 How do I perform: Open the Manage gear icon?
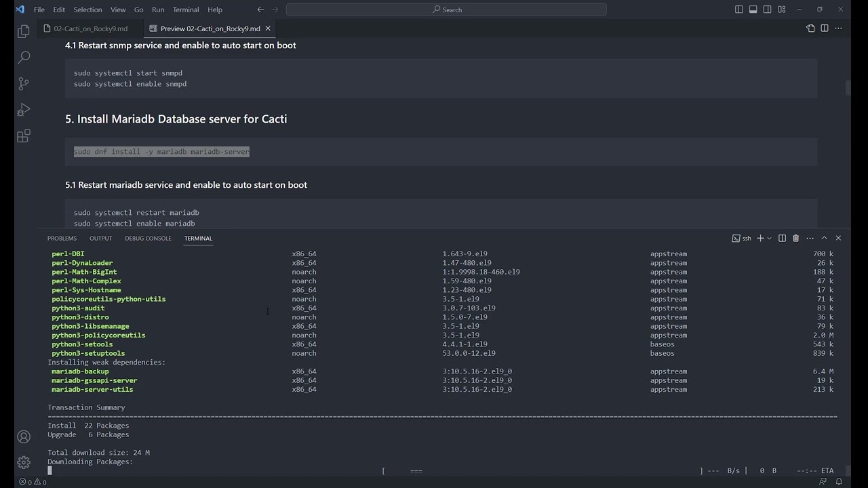coord(24,462)
